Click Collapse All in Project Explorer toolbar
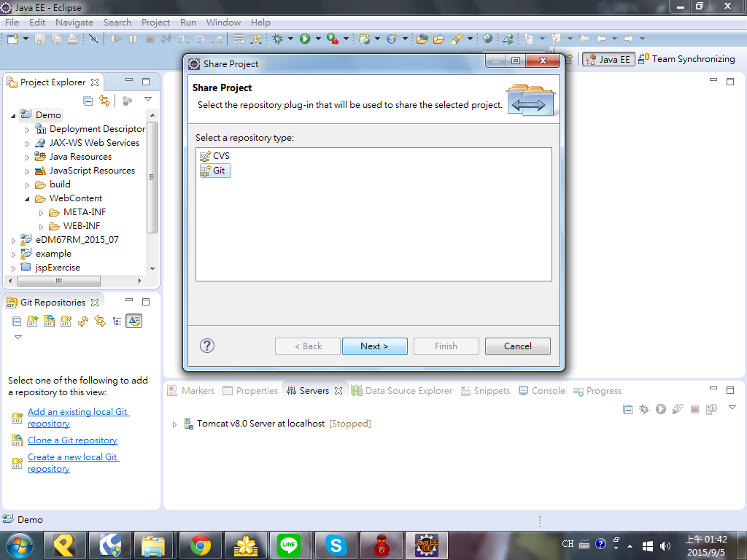The height and width of the screenshot is (560, 747). pyautogui.click(x=88, y=101)
